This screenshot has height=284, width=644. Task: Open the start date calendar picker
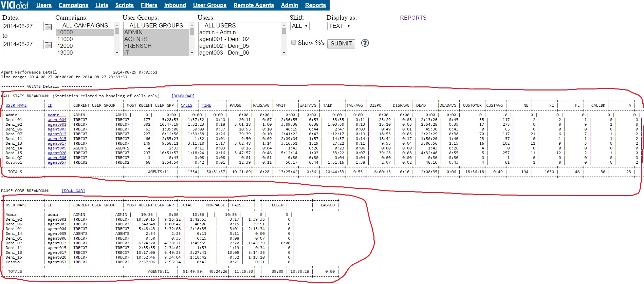point(48,26)
